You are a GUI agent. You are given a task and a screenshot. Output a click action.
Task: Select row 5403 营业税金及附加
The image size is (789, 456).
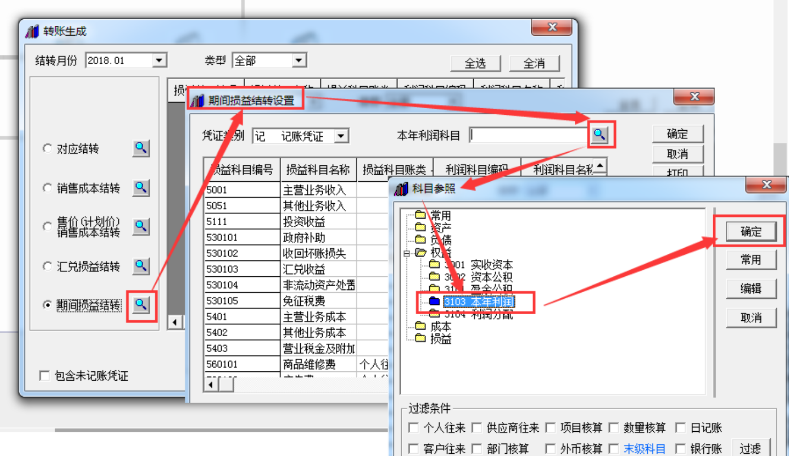297,348
